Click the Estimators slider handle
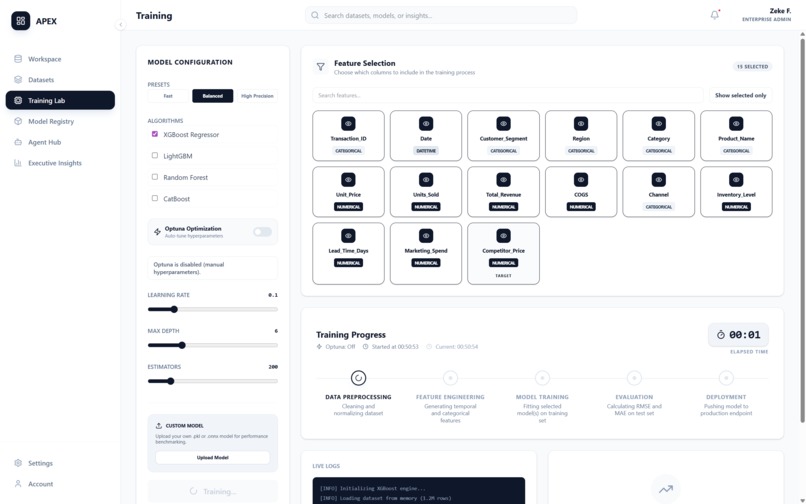 click(171, 382)
